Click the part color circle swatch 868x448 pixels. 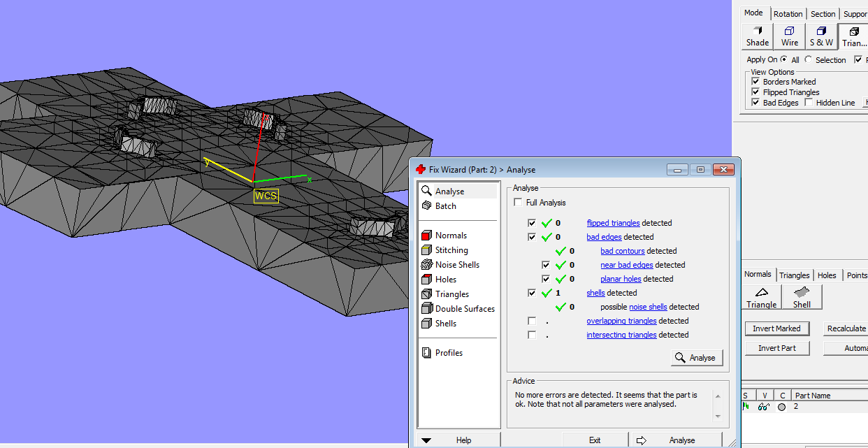point(781,407)
